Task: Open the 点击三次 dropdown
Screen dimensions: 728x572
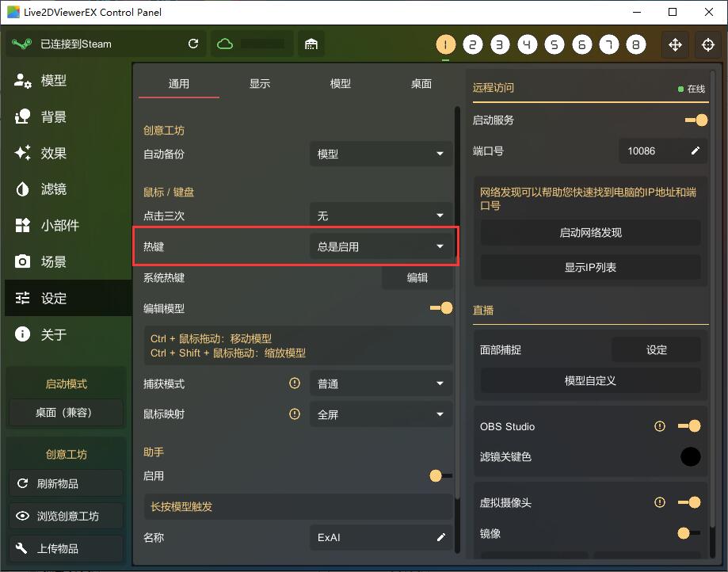Action: click(x=381, y=215)
